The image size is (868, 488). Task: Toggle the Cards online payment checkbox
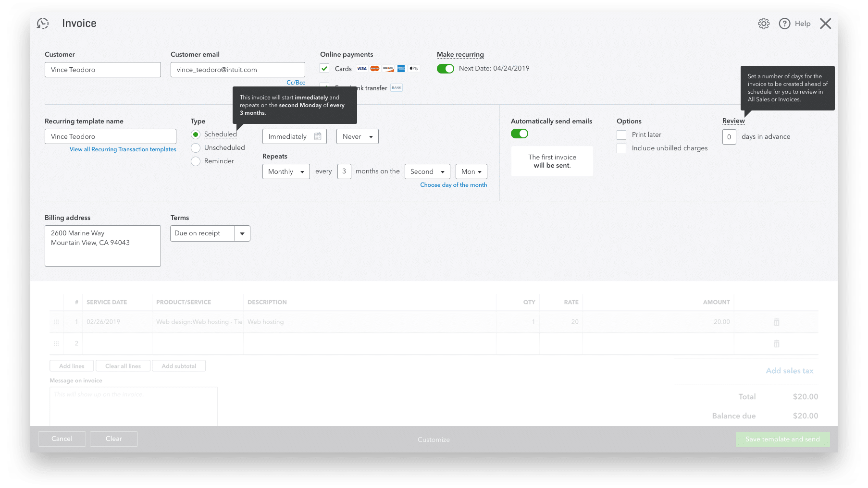point(324,69)
